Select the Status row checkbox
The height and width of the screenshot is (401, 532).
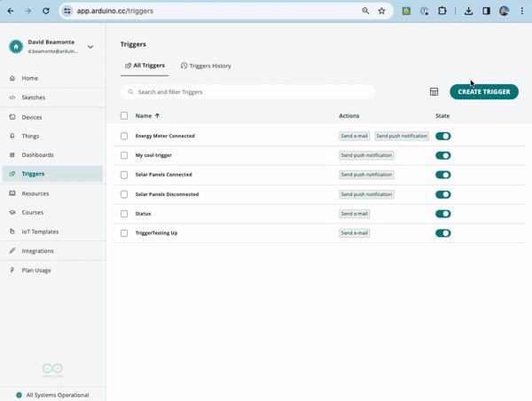(124, 214)
